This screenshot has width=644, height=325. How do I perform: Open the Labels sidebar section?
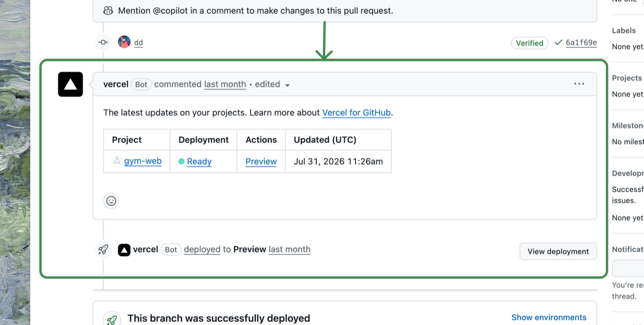click(624, 31)
